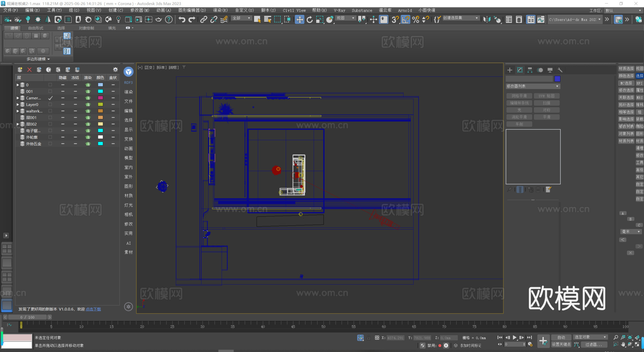Image resolution: width=644 pixels, height=352 pixels.
Task: Toggle the 3D Snaps icon
Action: (x=395, y=19)
